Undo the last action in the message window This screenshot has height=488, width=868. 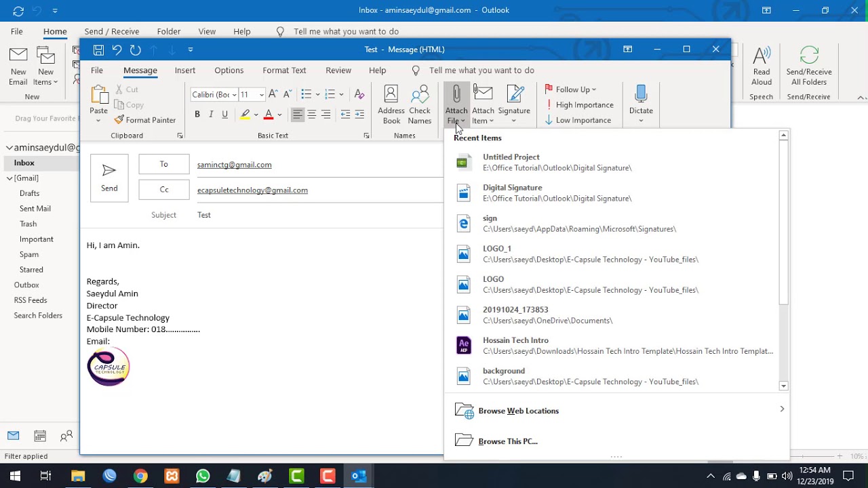click(x=117, y=49)
